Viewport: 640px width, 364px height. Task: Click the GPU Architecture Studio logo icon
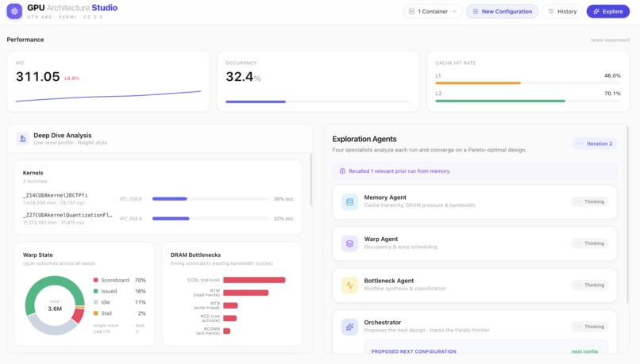[x=14, y=11]
